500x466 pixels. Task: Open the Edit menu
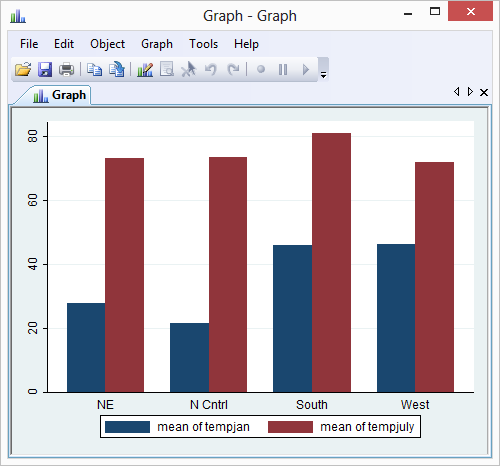64,44
